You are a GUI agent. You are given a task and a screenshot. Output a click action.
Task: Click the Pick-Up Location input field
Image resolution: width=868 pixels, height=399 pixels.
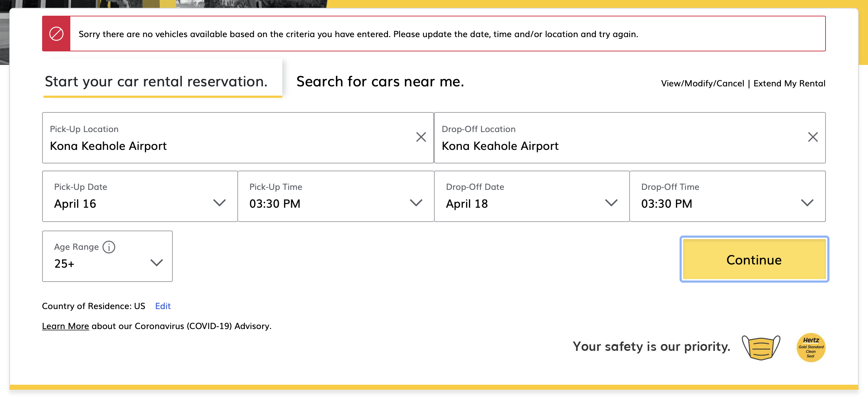214,146
